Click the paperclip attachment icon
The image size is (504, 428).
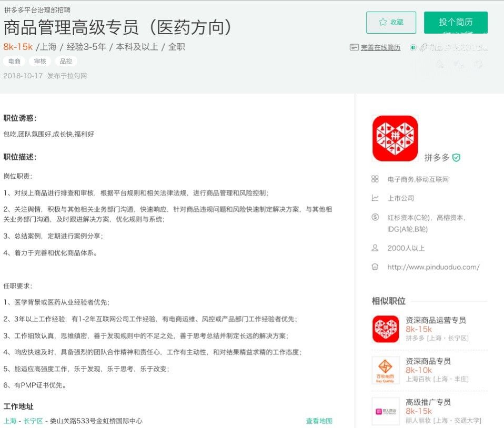[424, 47]
